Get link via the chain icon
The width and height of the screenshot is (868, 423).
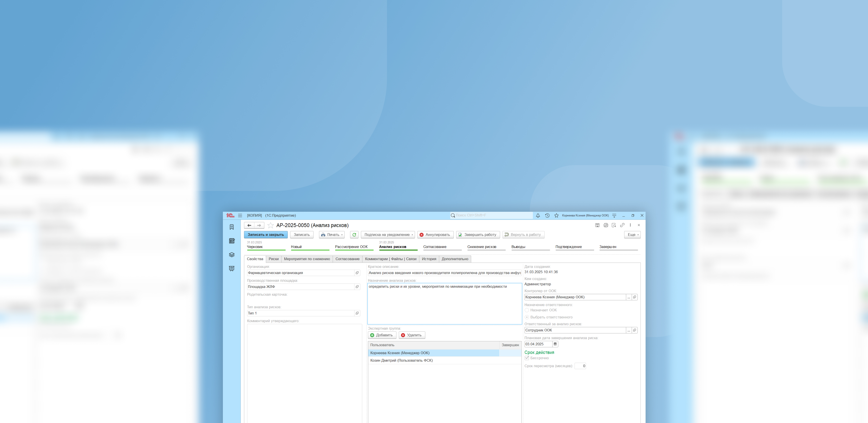tap(622, 225)
